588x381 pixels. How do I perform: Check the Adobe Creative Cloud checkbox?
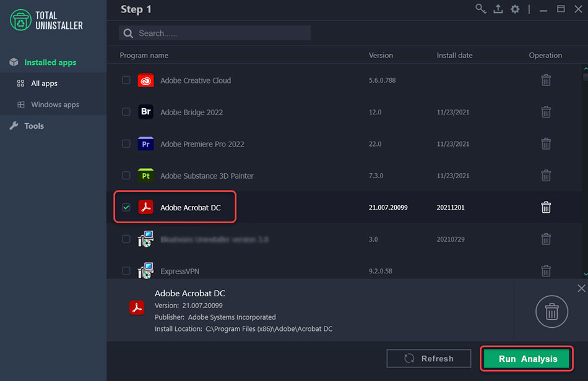point(126,80)
